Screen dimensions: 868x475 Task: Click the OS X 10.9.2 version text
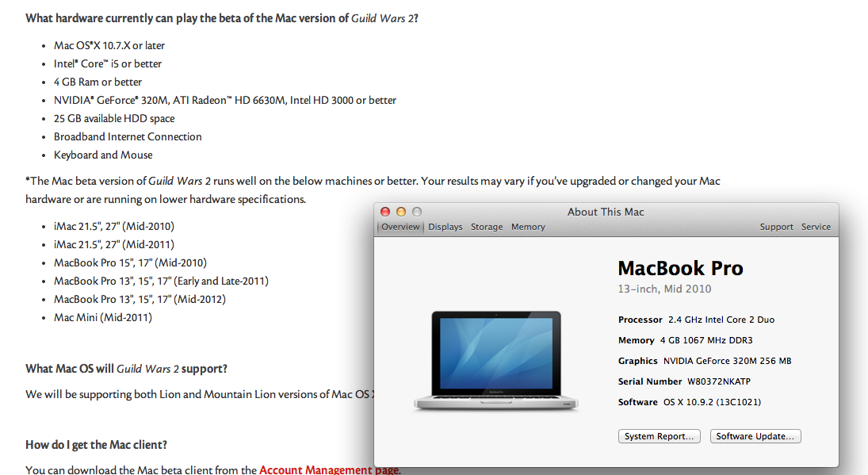712,403
